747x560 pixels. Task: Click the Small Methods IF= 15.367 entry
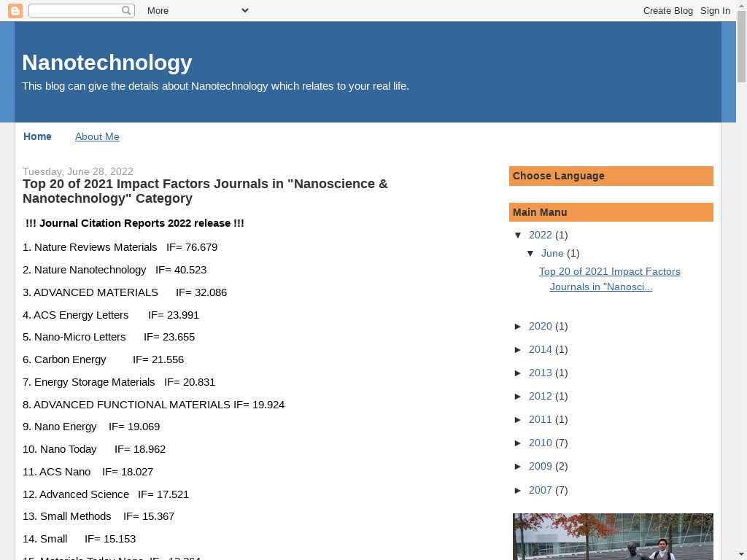[98, 517]
